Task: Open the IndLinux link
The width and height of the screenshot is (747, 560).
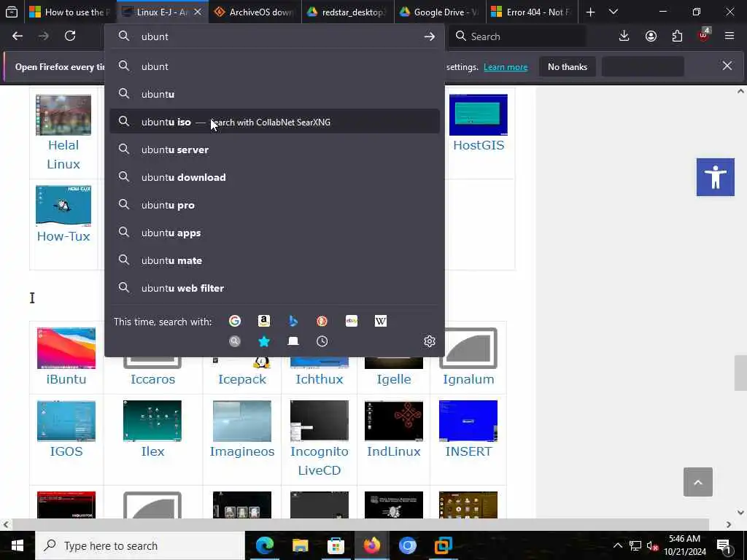Action: pos(393,451)
